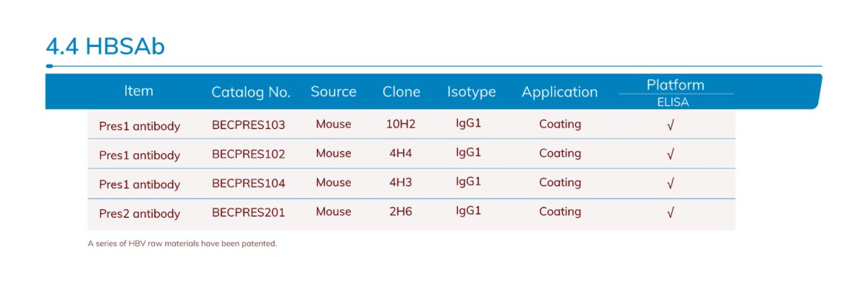The width and height of the screenshot is (868, 301).
Task: Click the Isotype column header
Action: coord(472,92)
